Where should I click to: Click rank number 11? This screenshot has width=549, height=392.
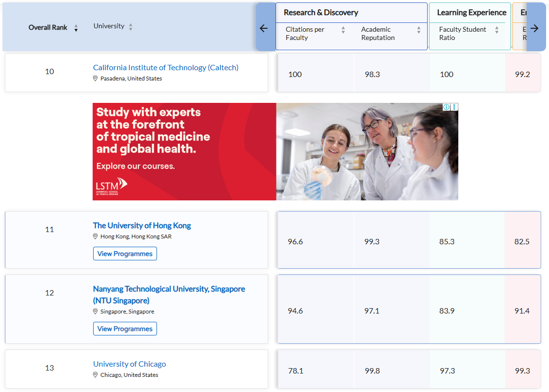click(x=49, y=229)
